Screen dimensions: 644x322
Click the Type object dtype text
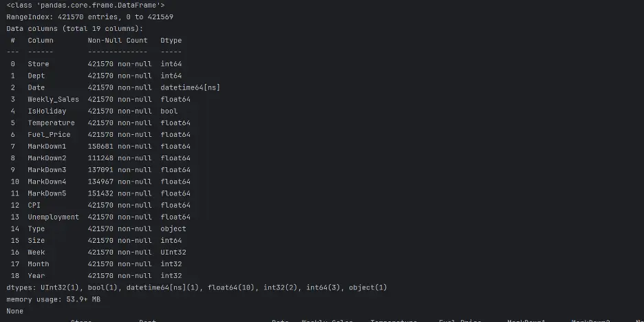[x=173, y=228]
